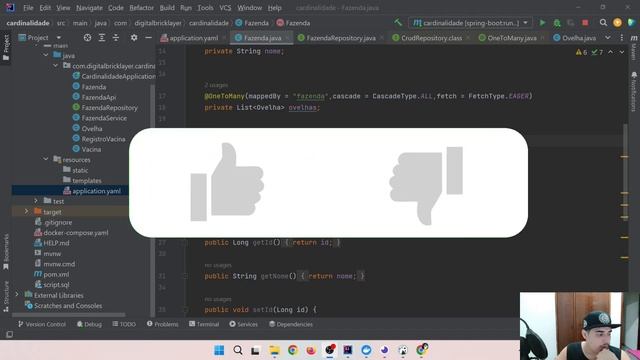This screenshot has width=640, height=360.
Task: Select docker-compose.yaml file
Action: 76,233
